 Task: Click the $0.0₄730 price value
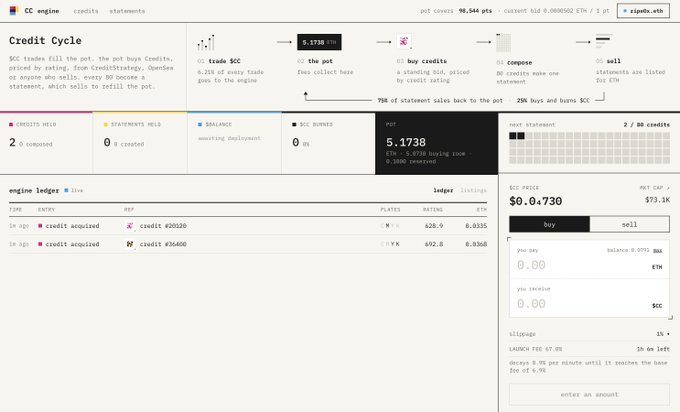click(536, 201)
